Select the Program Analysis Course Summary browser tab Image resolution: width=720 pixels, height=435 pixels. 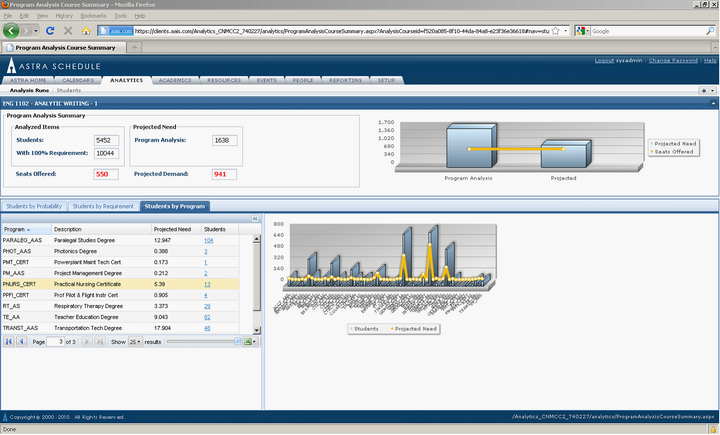click(x=64, y=47)
